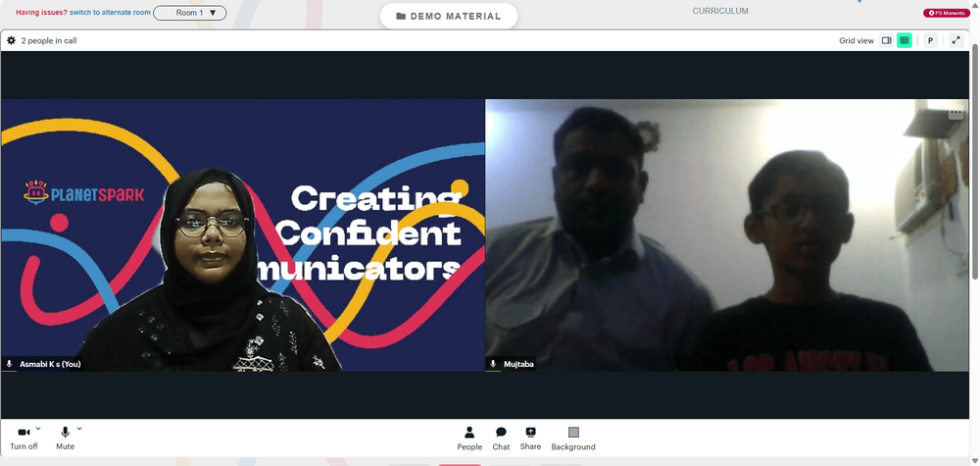
Task: Enter fullscreen with the expand arrows icon
Action: pyautogui.click(x=955, y=40)
